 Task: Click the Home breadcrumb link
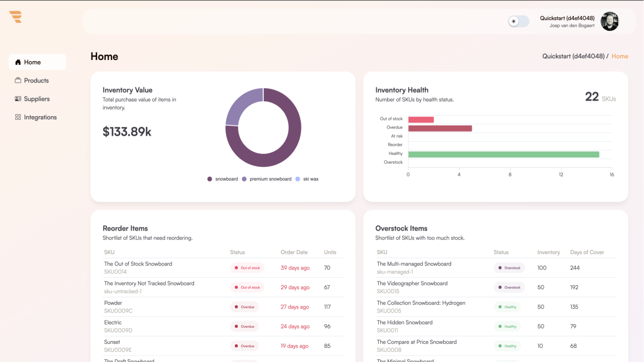619,56
